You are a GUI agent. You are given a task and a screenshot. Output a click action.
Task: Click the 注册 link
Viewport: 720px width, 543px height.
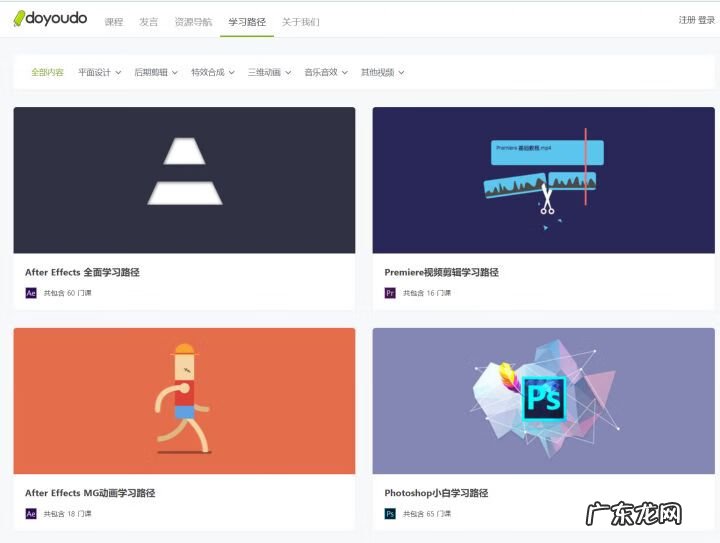click(687, 20)
